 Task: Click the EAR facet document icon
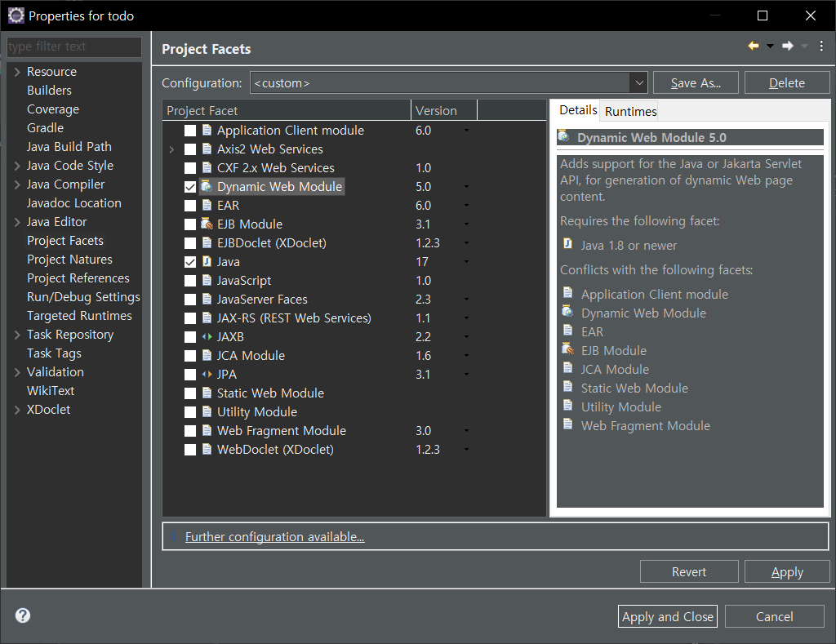[x=207, y=205]
